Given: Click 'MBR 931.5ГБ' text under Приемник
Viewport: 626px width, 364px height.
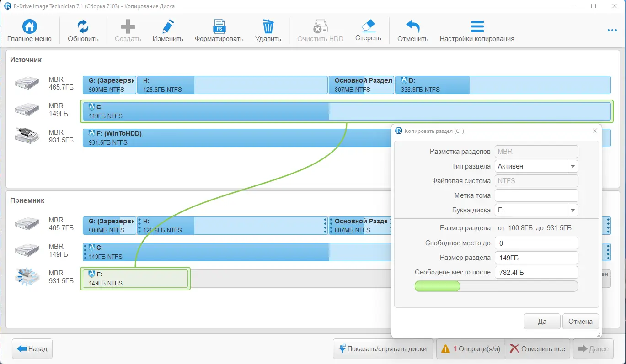Looking at the screenshot, I should 61,277.
